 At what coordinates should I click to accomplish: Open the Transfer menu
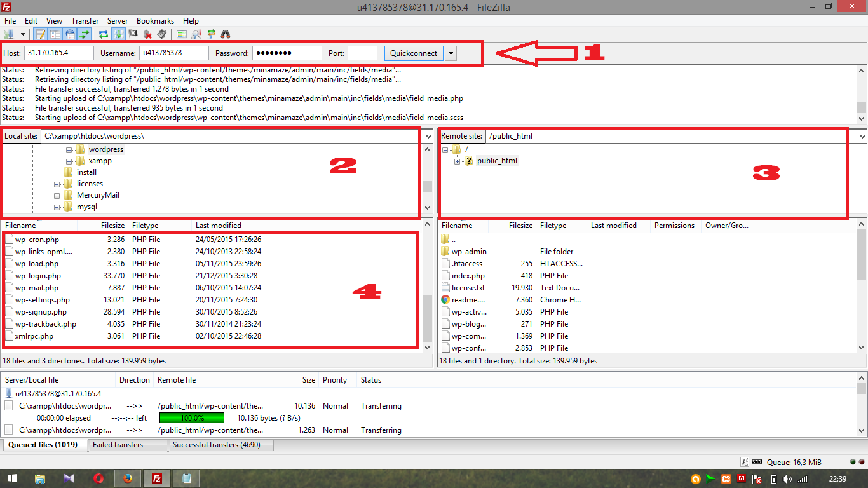pos(85,20)
